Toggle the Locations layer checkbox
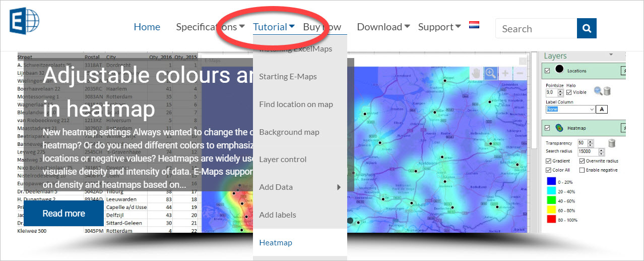This screenshot has width=644, height=261. point(548,71)
